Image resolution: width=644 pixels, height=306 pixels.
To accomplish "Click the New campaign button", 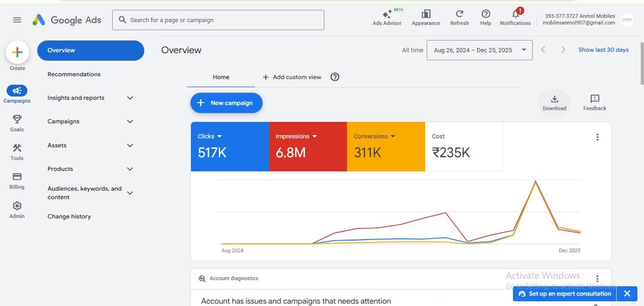I will (x=226, y=103).
